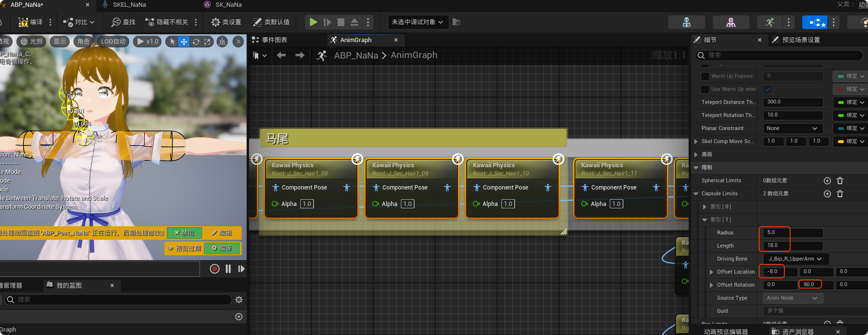
Task: Open the My Blueprint (我的蓝图) tab
Action: tap(69, 286)
